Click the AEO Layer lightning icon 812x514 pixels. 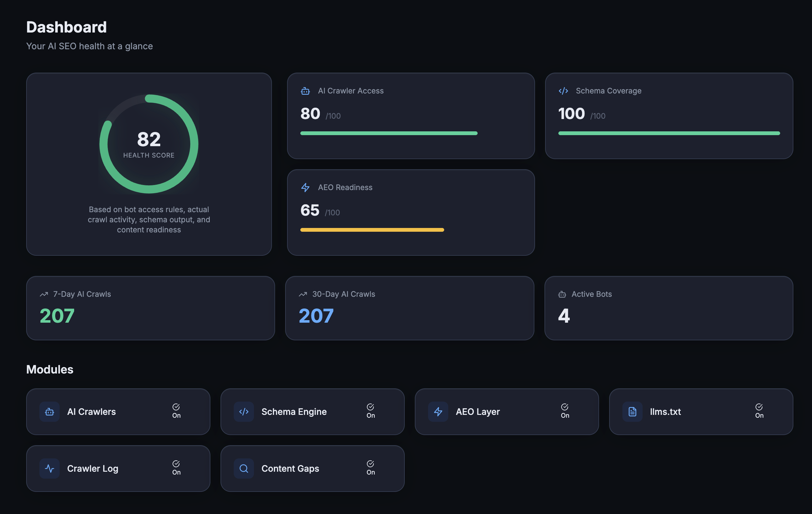[x=438, y=411]
